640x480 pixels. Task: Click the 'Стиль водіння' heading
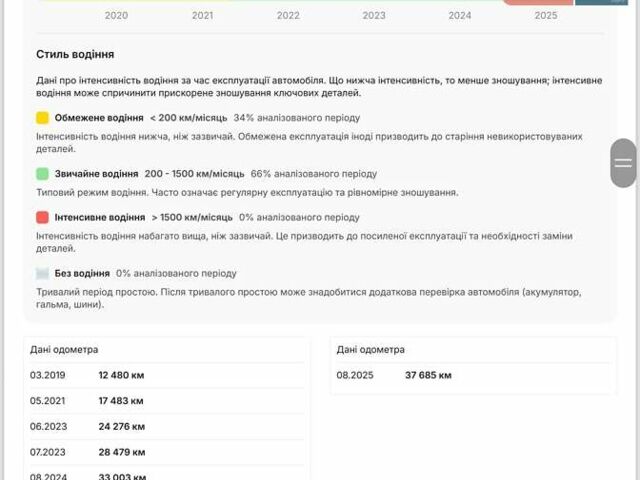click(x=75, y=54)
